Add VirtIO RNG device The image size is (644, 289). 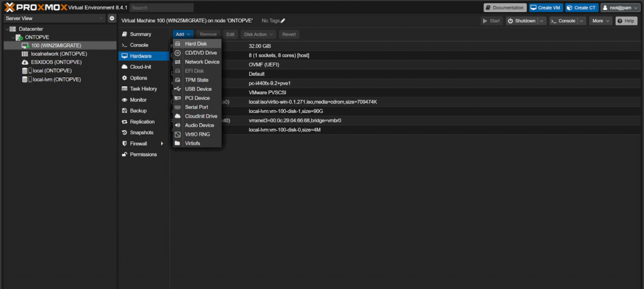197,134
